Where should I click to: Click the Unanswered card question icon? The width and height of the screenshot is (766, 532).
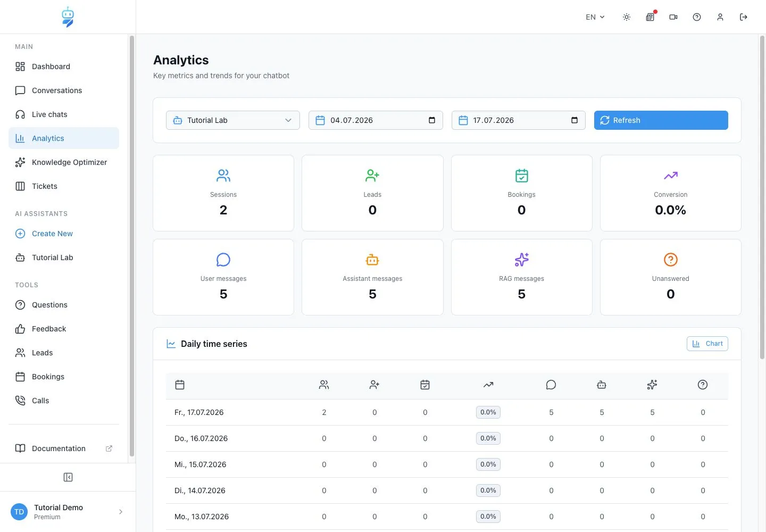tap(671, 260)
